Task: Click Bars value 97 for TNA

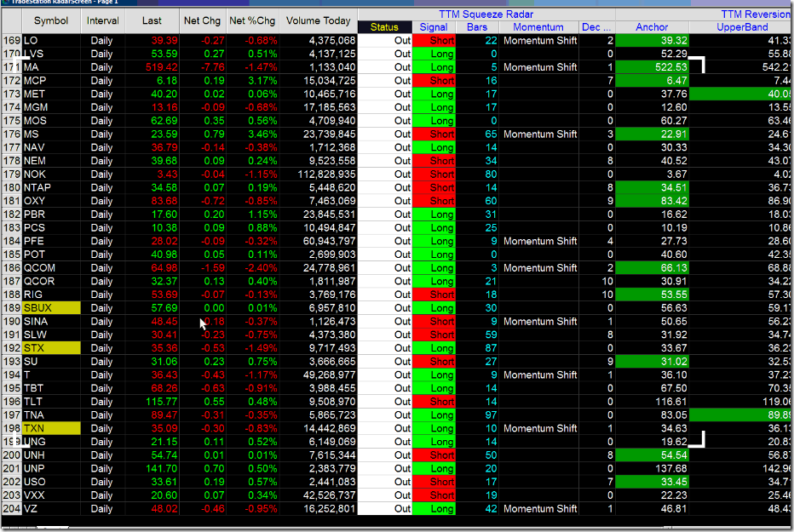Action: [x=491, y=415]
